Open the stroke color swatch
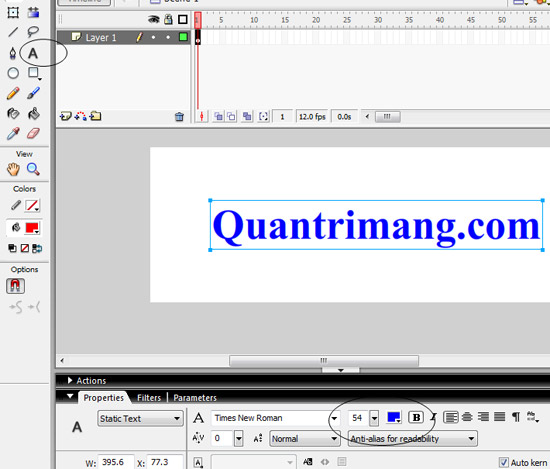This screenshot has height=469, width=550. (32, 206)
